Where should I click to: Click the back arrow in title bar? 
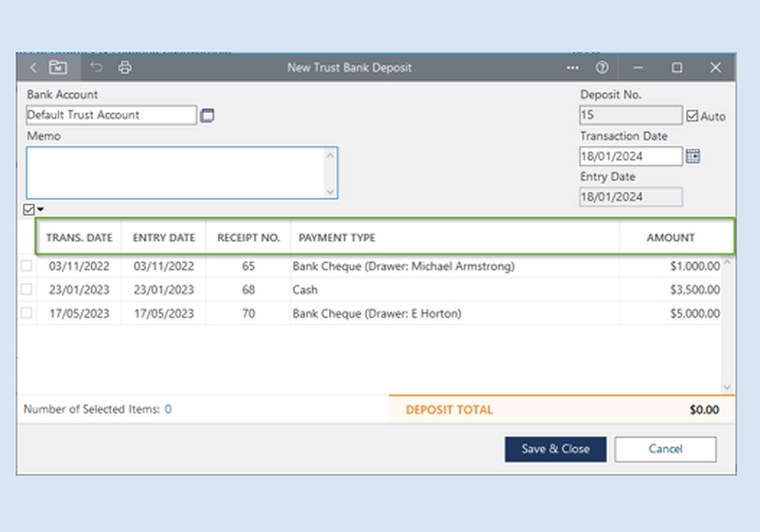33,68
